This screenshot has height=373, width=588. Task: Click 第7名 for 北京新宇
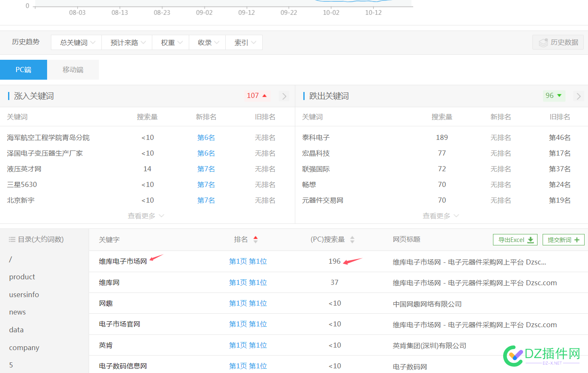[x=206, y=200]
